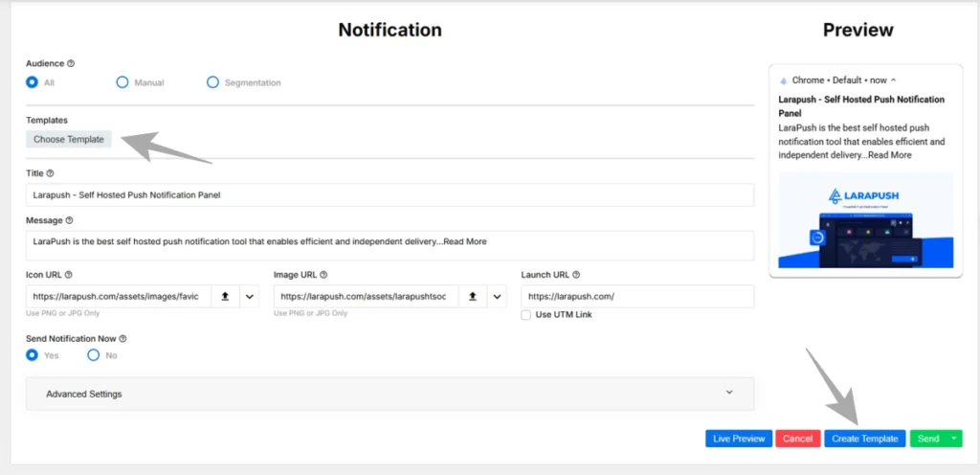Click the Send Notification Now help icon

pos(122,339)
